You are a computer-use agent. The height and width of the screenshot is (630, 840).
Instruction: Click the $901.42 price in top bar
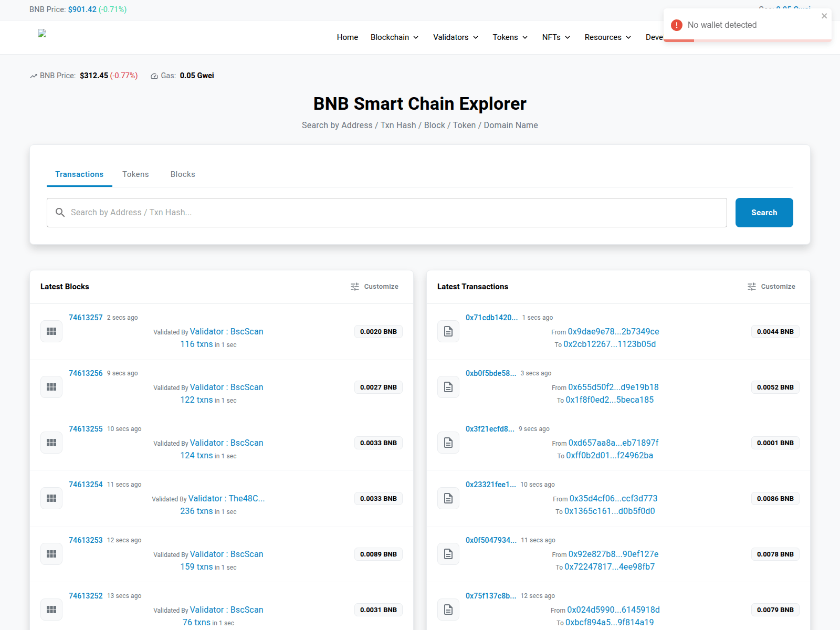coord(82,9)
